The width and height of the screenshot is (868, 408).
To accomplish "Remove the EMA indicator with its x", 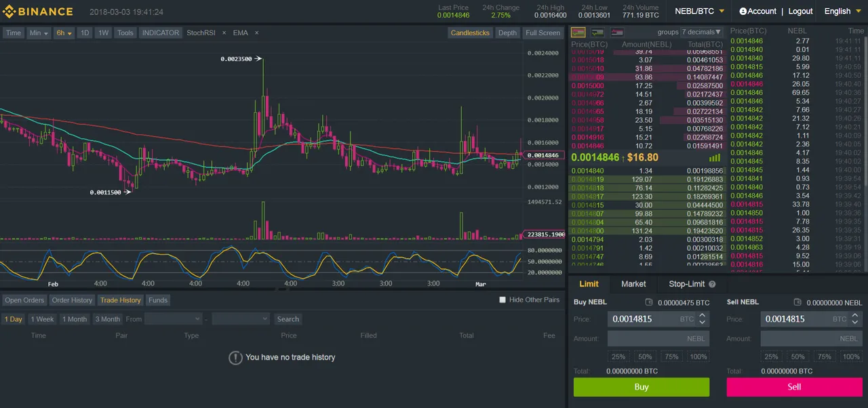I will 256,33.
